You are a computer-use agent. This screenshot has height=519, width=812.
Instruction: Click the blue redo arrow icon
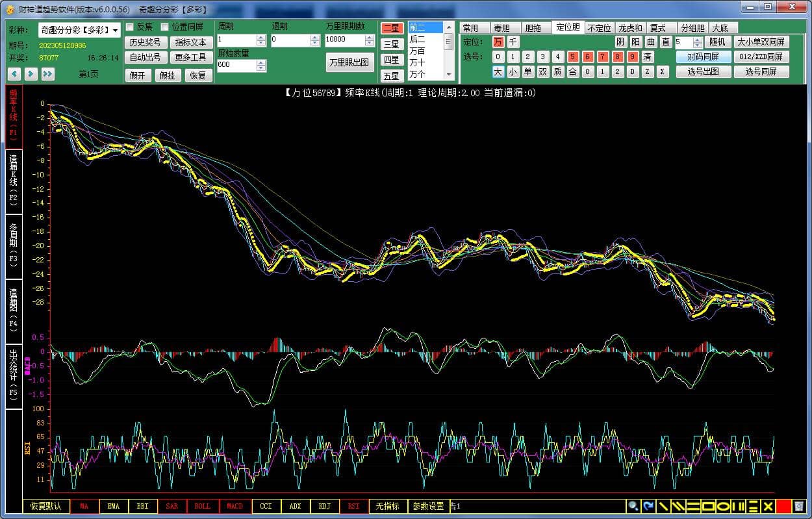pyautogui.click(x=648, y=506)
